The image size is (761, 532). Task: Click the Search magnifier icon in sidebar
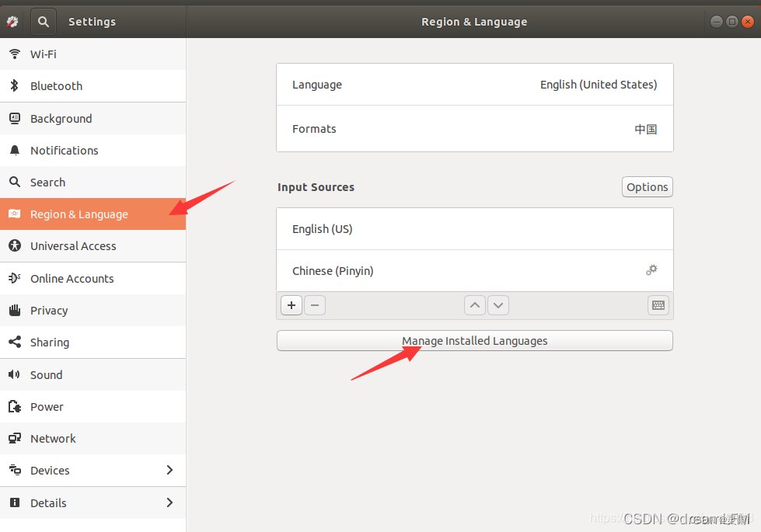coord(15,182)
